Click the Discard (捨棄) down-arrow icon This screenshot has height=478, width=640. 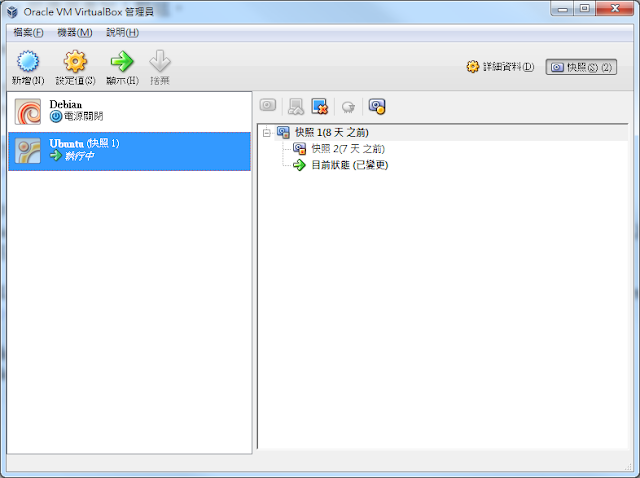point(160,62)
